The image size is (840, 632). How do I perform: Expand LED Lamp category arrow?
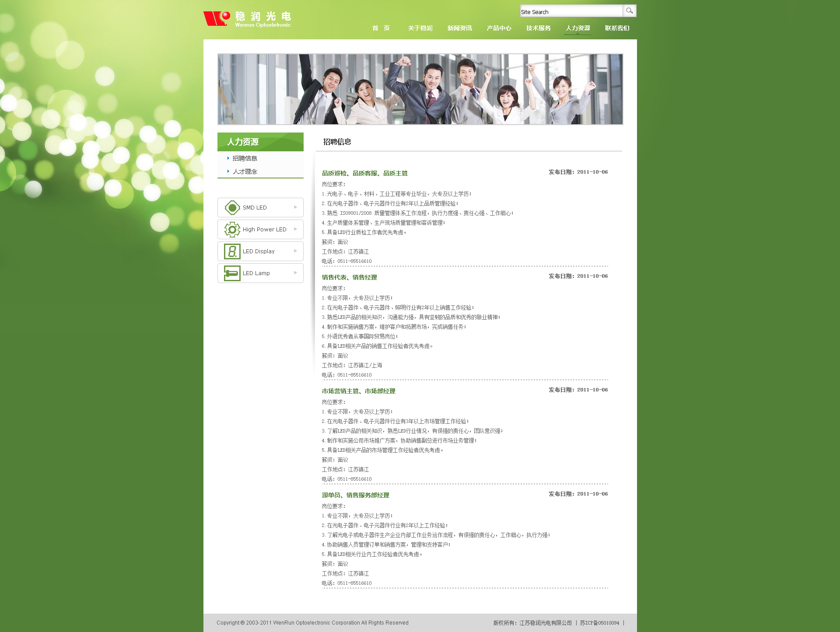coord(295,273)
